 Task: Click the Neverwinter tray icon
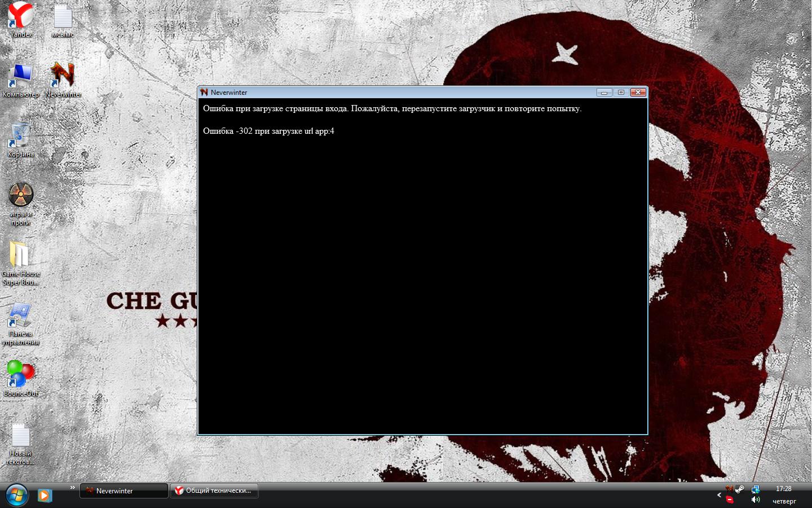[729, 489]
